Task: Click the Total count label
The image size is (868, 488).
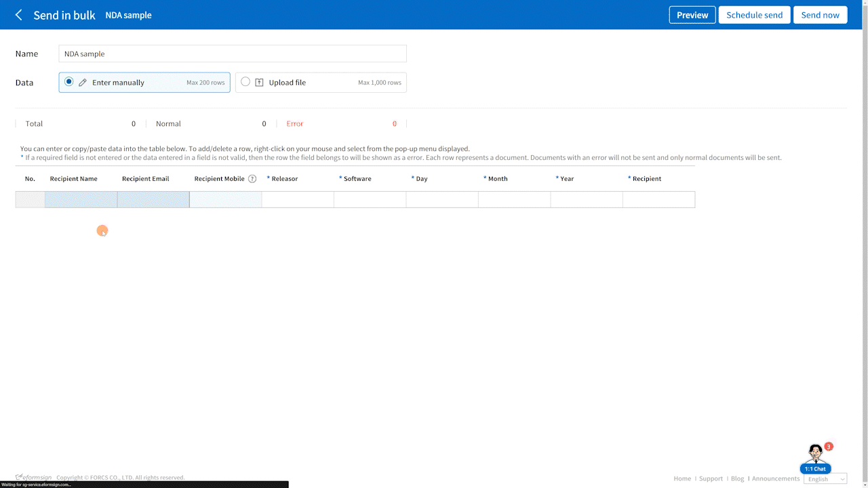Action: click(34, 124)
